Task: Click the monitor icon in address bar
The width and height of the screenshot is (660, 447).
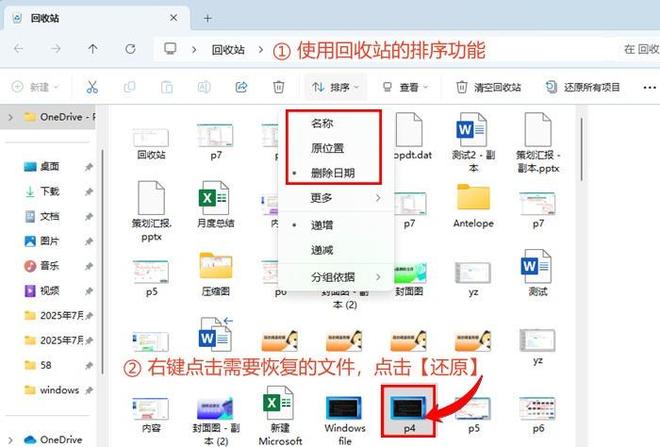Action: pos(170,49)
